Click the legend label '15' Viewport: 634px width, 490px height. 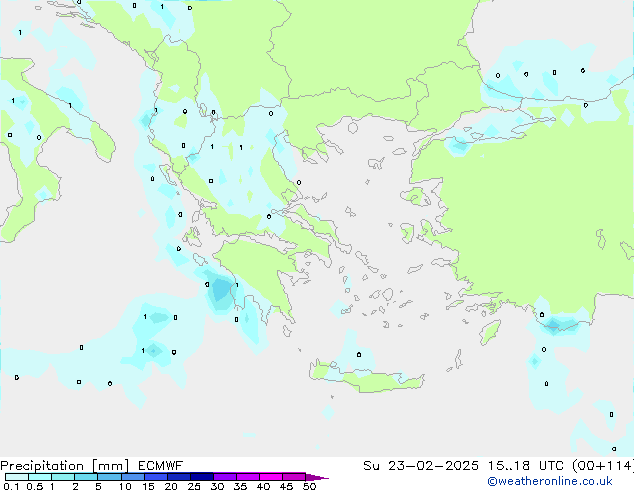[x=148, y=486]
